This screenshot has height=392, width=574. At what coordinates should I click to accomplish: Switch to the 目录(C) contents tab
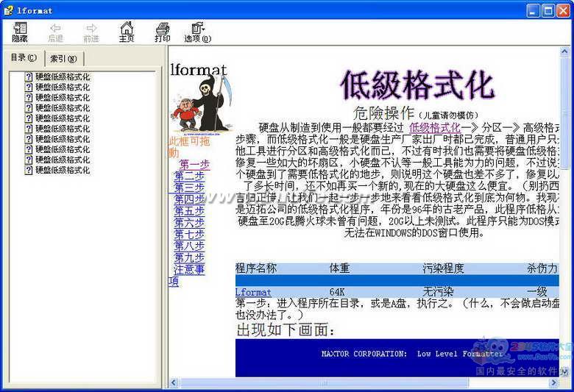pos(24,58)
